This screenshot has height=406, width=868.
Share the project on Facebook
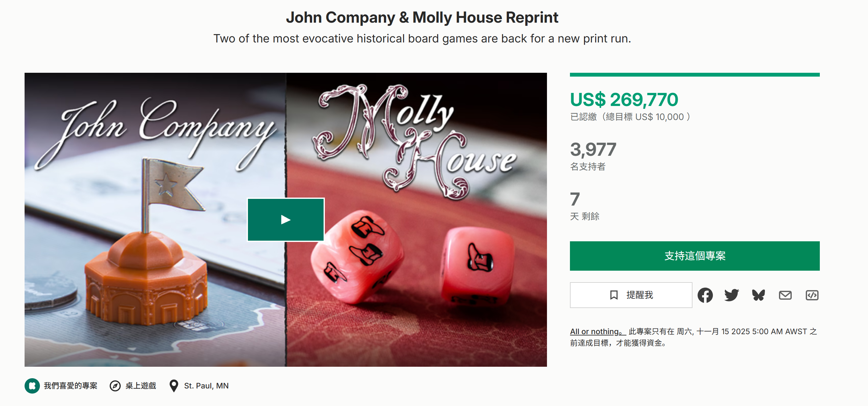click(x=705, y=295)
